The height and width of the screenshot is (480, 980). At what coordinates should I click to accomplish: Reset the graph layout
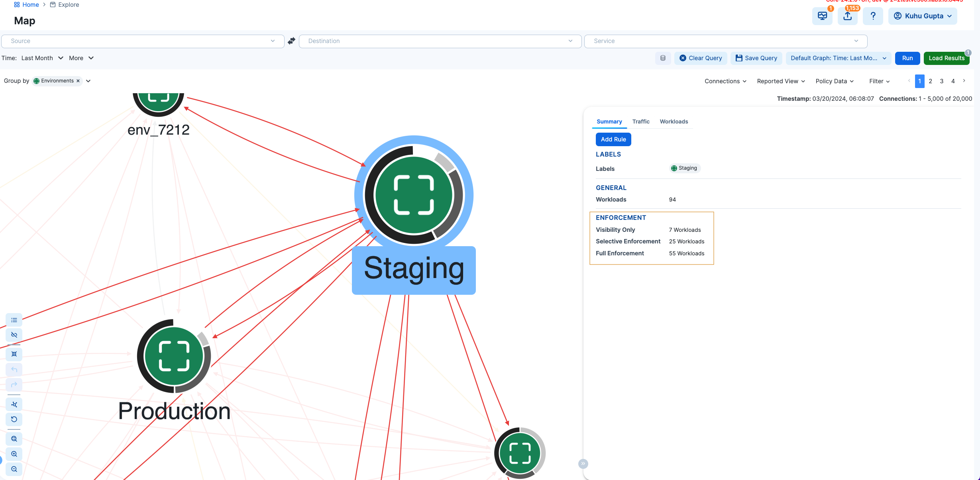coord(14,419)
